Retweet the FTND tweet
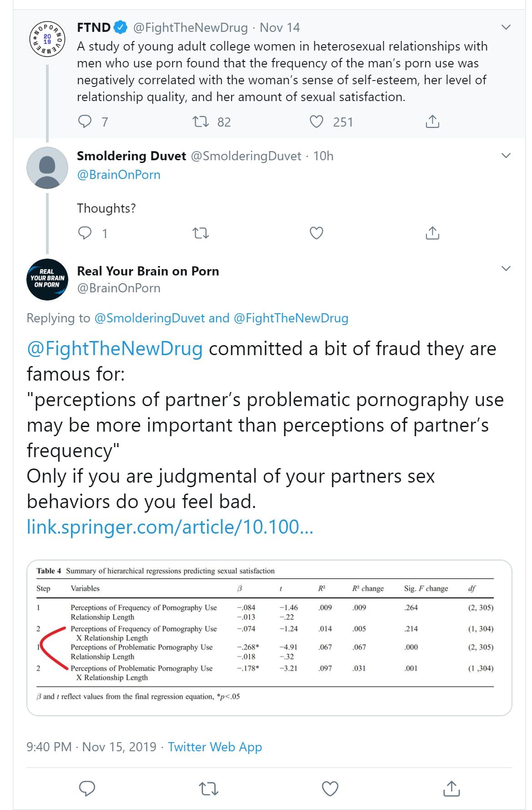532x810 pixels. 200,122
